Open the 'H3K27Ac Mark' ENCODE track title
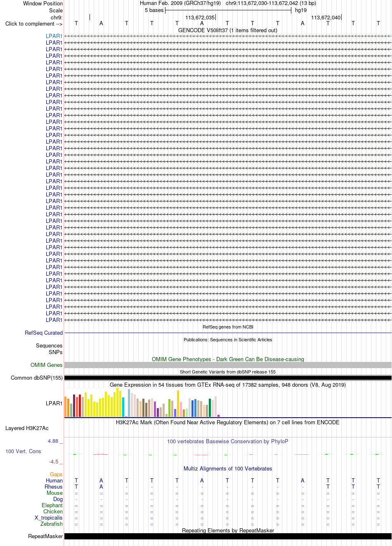Image resolution: width=392 pixels, height=546 pixels. pos(228,422)
